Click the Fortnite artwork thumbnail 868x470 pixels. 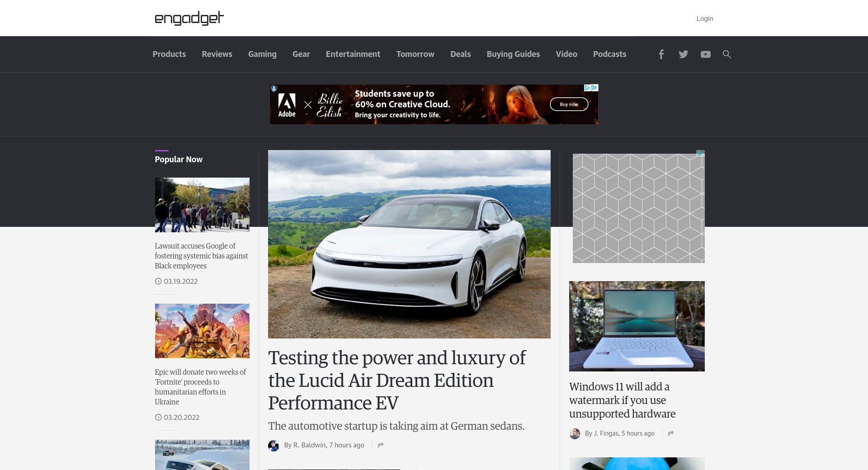tap(202, 331)
